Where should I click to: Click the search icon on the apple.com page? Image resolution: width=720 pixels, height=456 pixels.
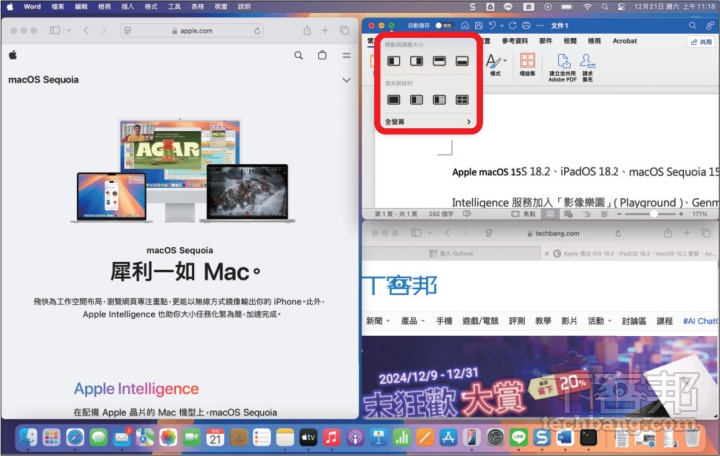point(298,56)
